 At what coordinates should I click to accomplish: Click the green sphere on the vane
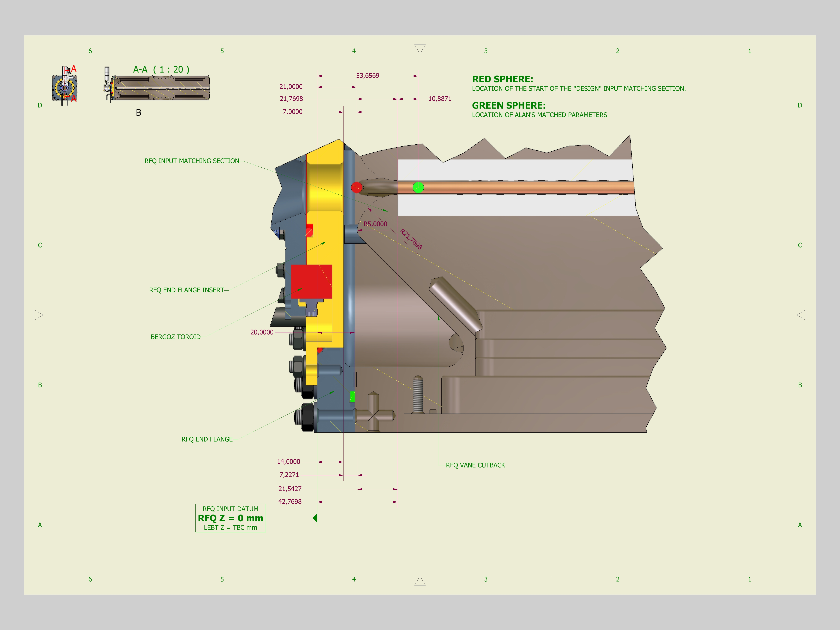(x=418, y=187)
